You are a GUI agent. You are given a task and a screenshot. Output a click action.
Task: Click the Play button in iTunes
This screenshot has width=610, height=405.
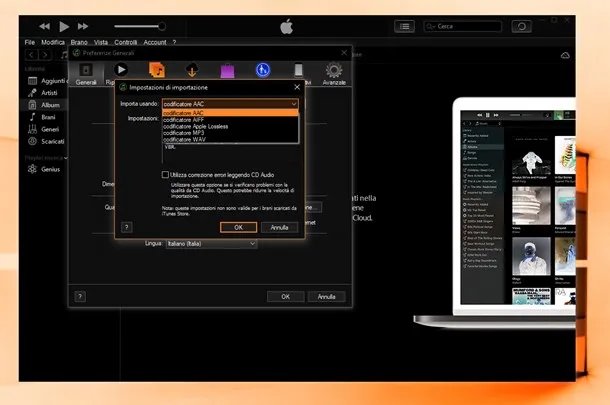(64, 26)
